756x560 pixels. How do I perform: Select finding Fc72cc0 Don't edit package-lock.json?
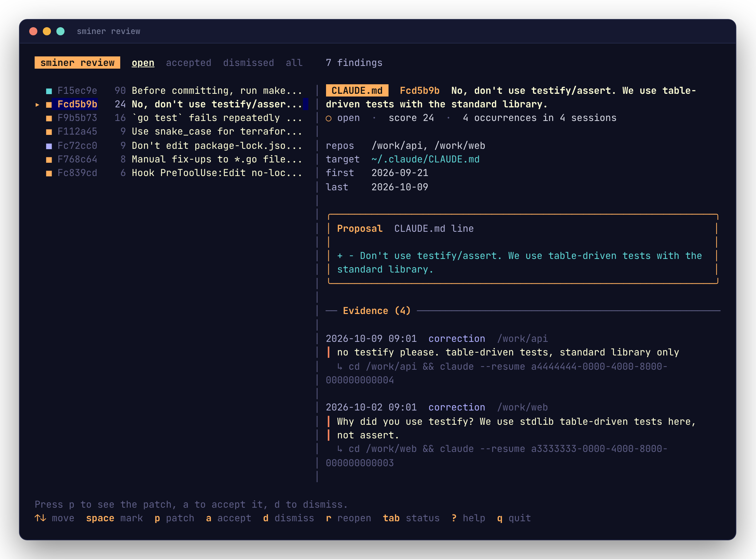point(174,146)
